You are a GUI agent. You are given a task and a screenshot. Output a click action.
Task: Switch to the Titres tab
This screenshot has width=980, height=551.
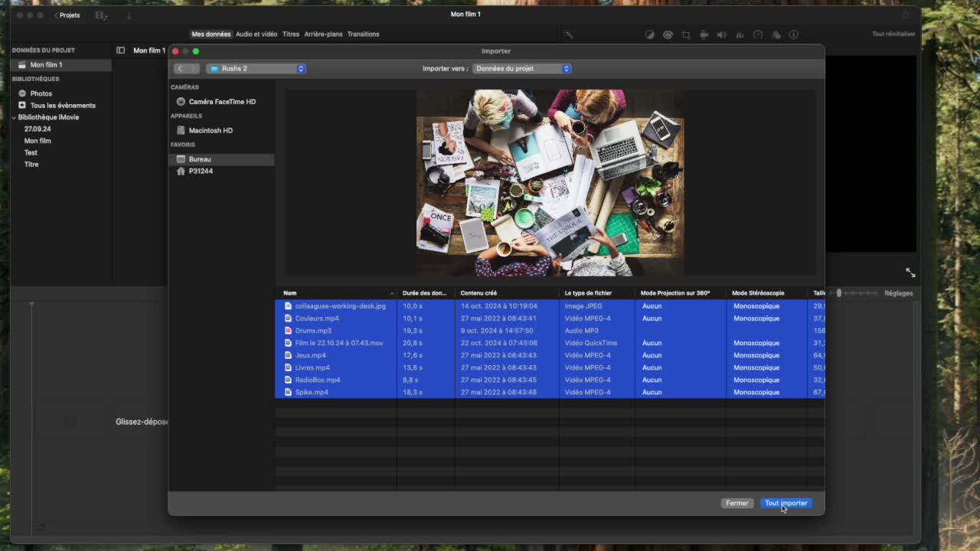[x=290, y=34]
